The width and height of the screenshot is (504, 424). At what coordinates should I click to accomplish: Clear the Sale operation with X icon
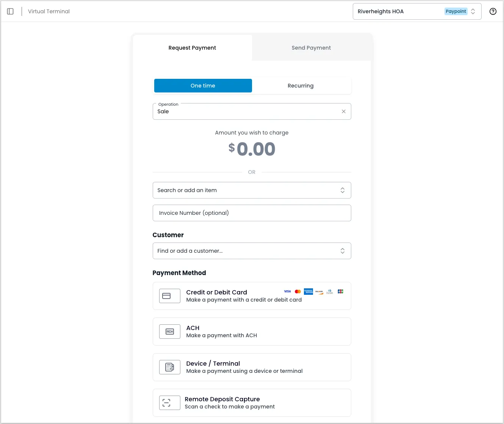coord(344,111)
